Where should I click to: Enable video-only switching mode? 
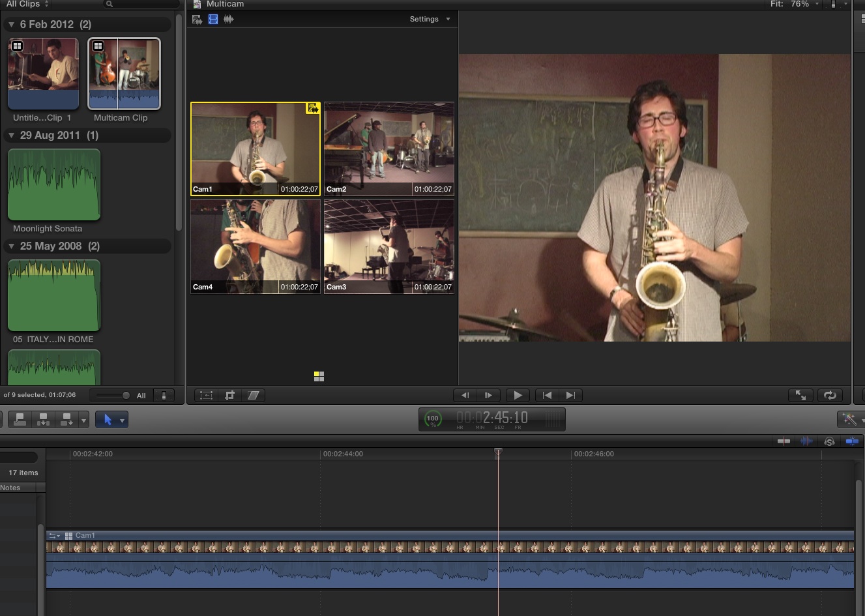[x=213, y=20]
